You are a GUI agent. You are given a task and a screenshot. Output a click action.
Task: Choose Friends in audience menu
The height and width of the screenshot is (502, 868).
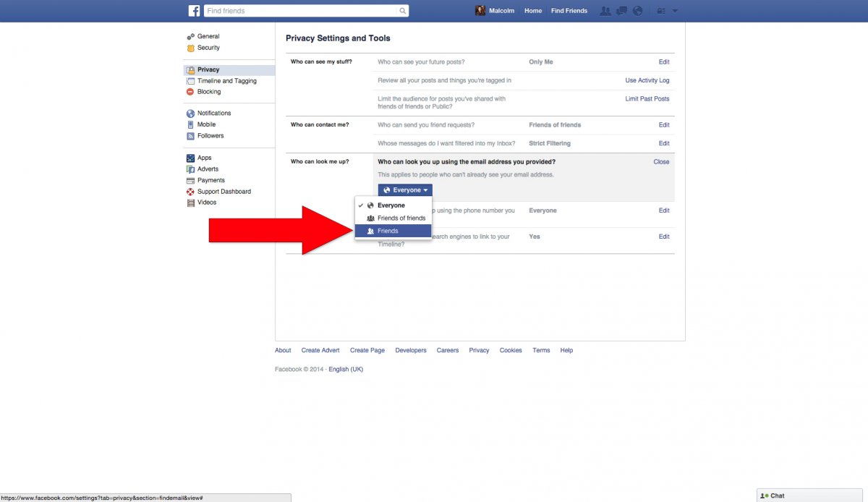click(393, 231)
